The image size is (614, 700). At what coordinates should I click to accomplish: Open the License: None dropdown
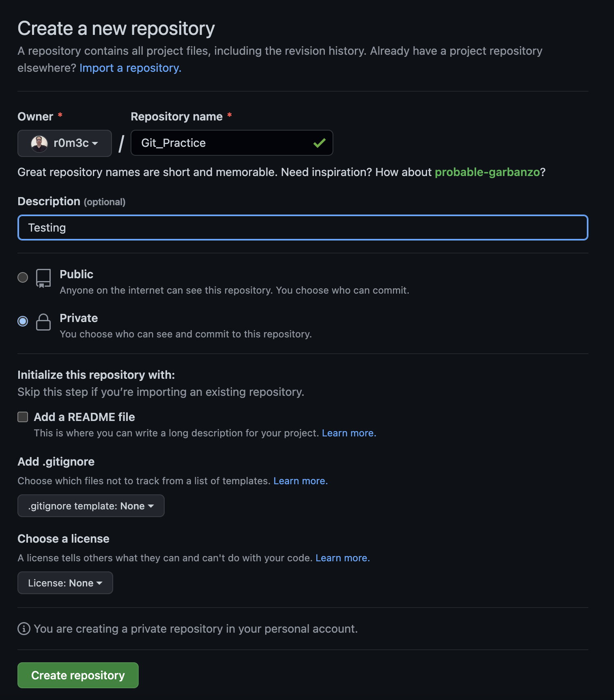pyautogui.click(x=65, y=583)
